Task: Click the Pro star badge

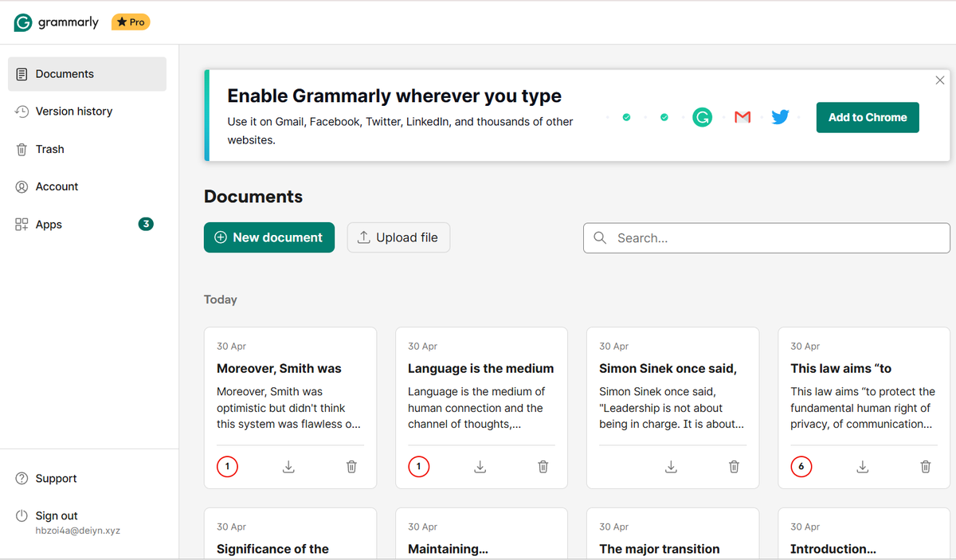Action: (131, 22)
